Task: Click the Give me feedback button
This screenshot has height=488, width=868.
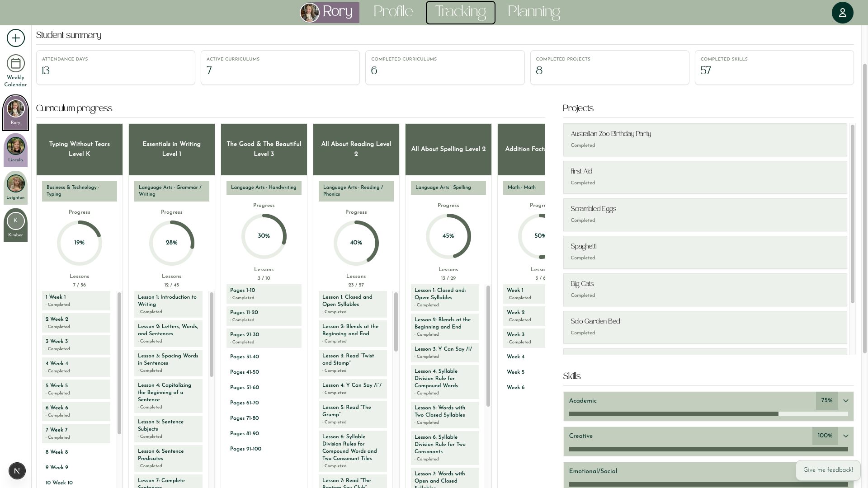Action: pyautogui.click(x=828, y=470)
